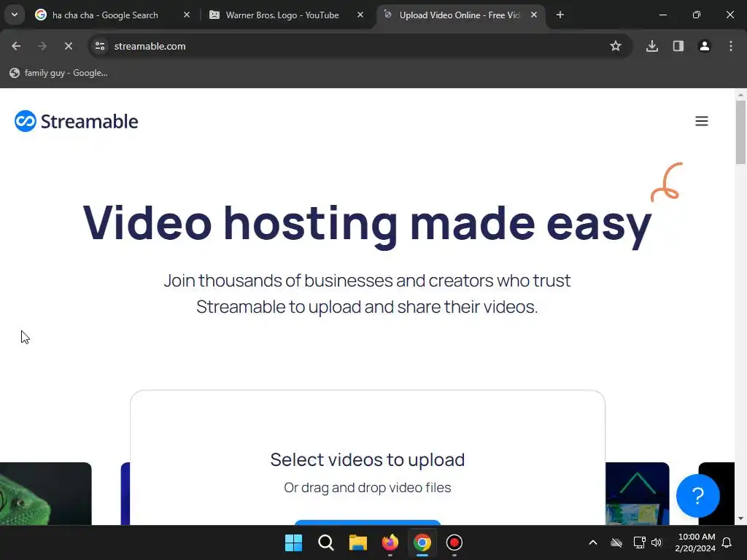Click the Streamable logo
Viewport: 747px width, 560px height.
pos(76,121)
